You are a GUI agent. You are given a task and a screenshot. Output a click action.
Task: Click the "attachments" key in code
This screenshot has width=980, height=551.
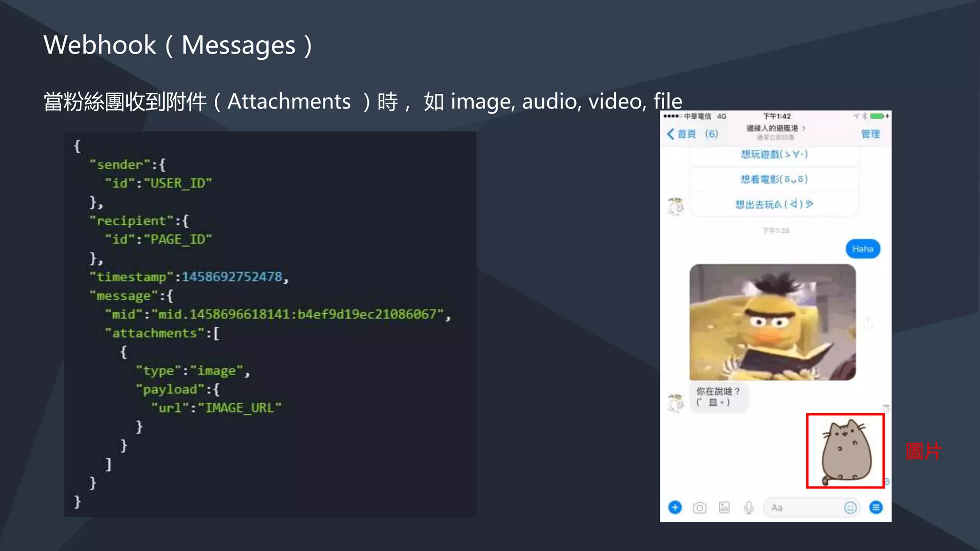tap(155, 333)
